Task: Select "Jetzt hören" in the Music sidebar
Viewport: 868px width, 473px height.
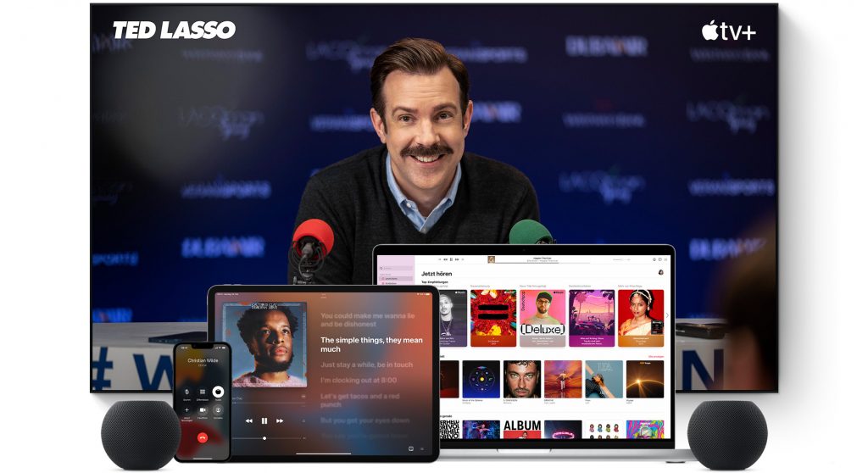Action: 392,278
